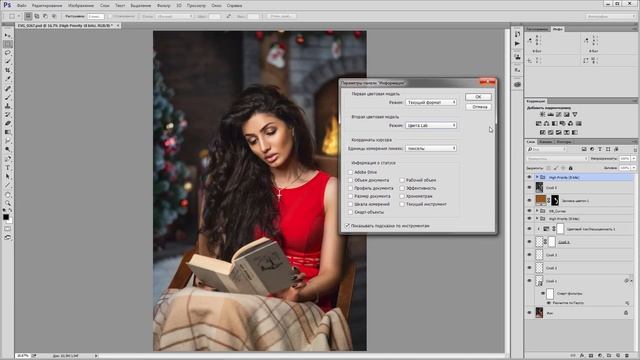Select the Rectangular Marquee tool

[8, 44]
